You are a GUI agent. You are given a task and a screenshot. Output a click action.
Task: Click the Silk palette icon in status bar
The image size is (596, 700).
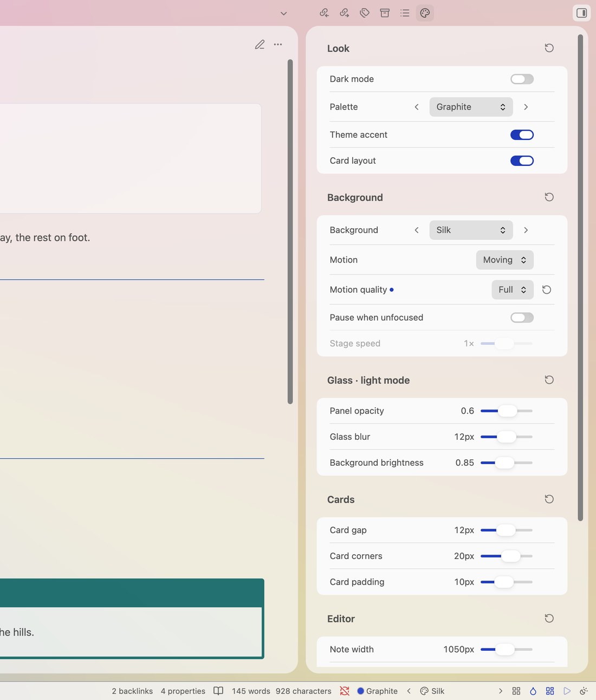pos(424,691)
